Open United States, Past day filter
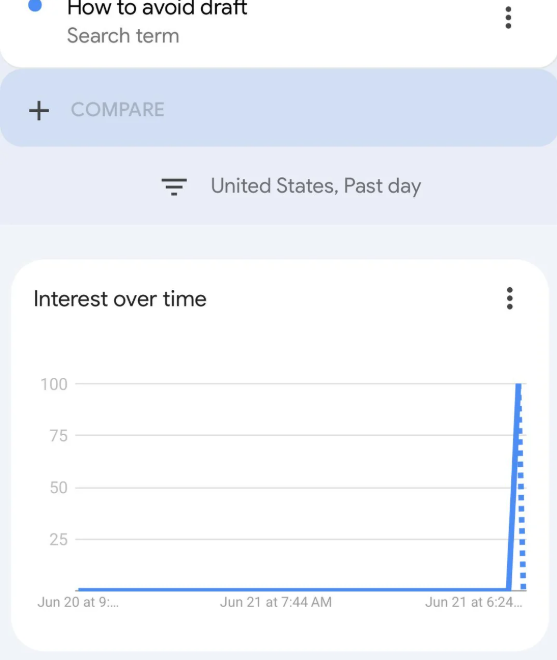This screenshot has height=660, width=557. [291, 186]
